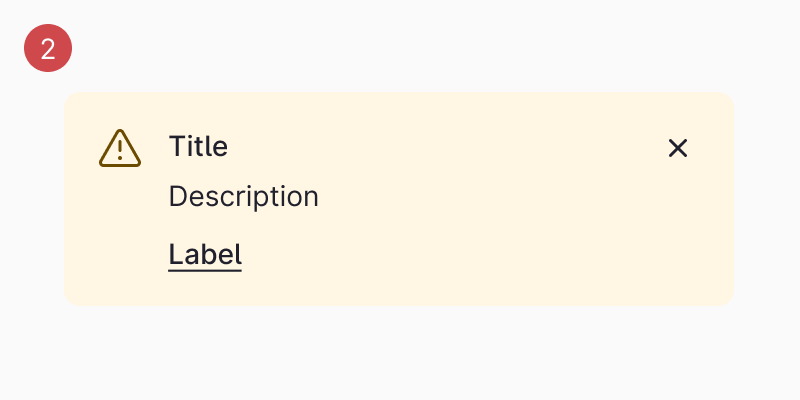
Task: Click the Description text in the alert
Action: click(x=243, y=197)
